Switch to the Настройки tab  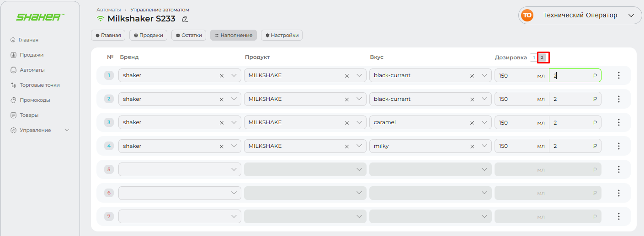pyautogui.click(x=282, y=35)
